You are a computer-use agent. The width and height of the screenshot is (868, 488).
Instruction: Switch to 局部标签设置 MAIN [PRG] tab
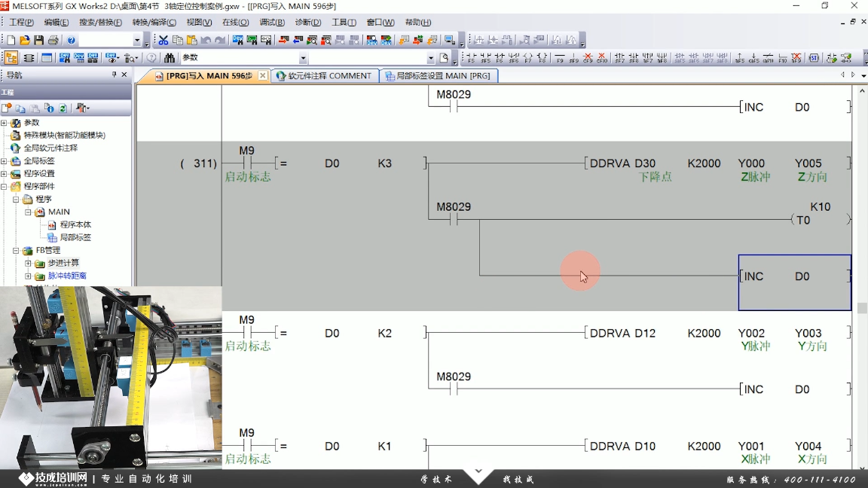point(439,76)
